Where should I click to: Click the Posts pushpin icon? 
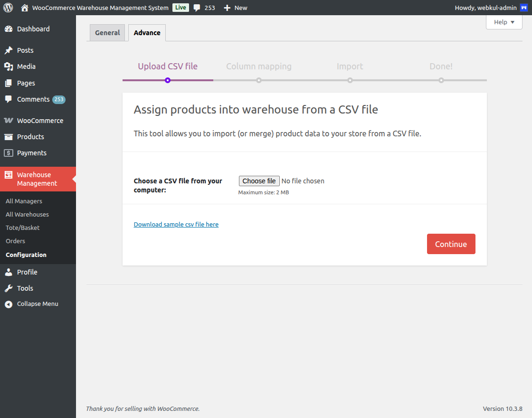[x=9, y=50]
